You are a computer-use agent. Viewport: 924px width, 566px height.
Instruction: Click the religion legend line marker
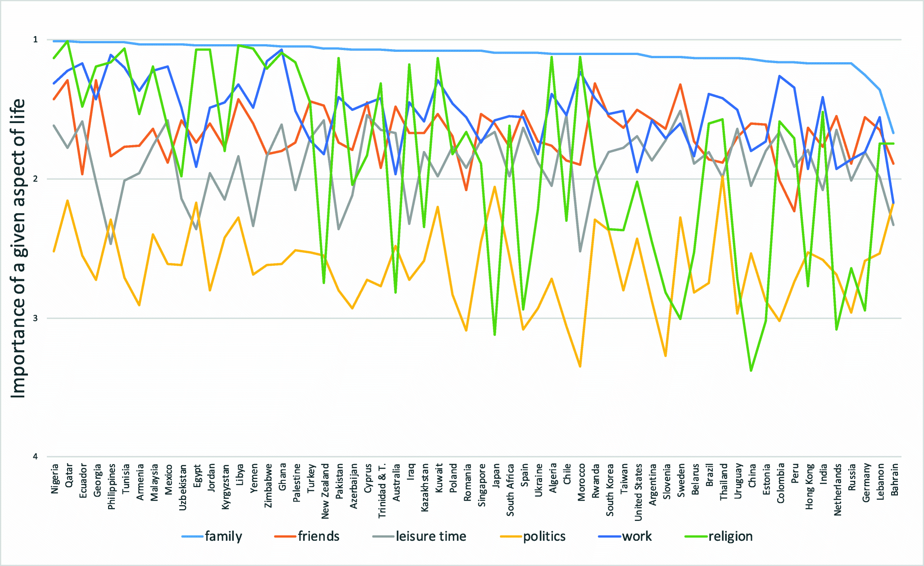(x=696, y=537)
